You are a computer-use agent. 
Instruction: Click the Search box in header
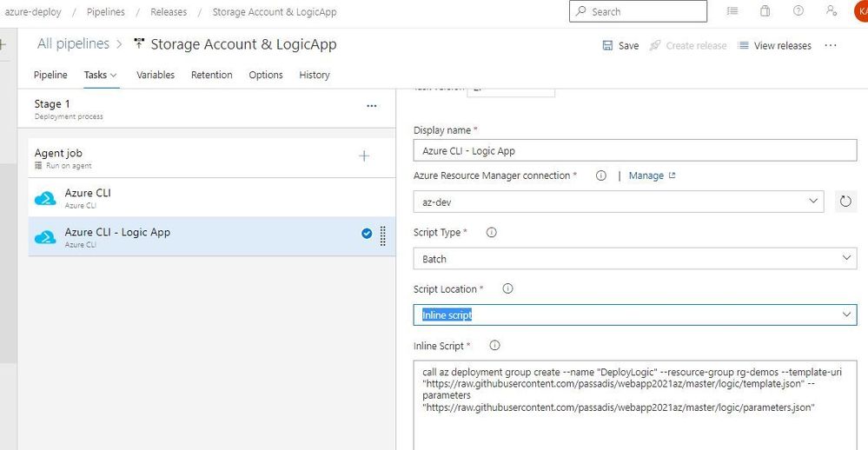(638, 11)
